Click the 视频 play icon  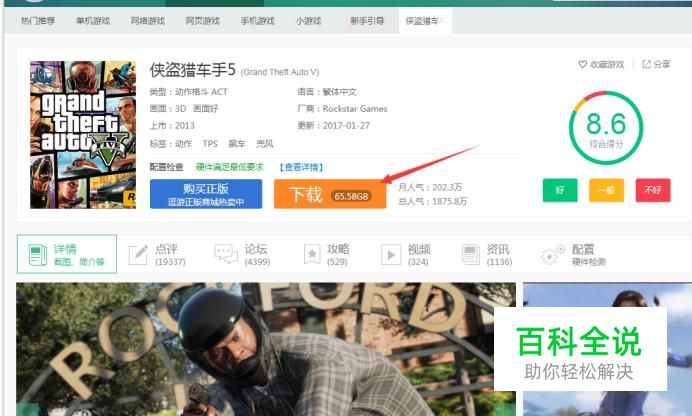[391, 255]
